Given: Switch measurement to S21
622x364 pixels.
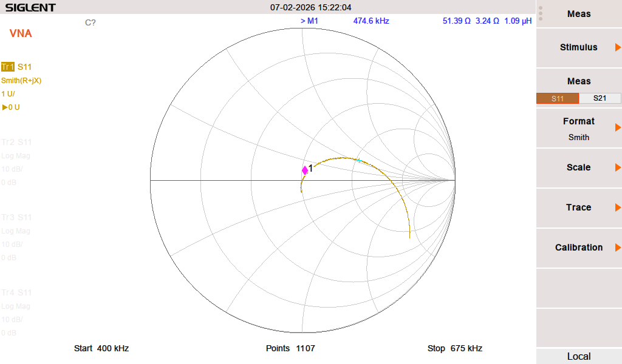Looking at the screenshot, I should point(600,98).
